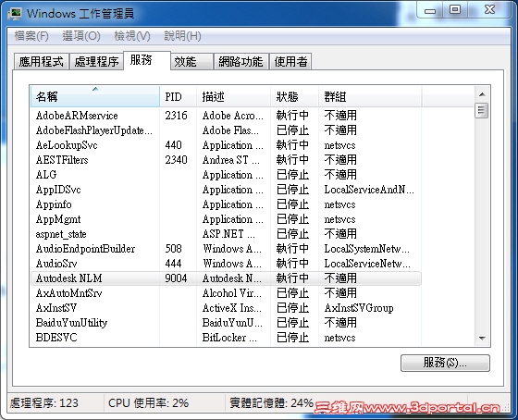This screenshot has height=420, width=518.
Task: Select the BDESVC service
Action: 226,338
